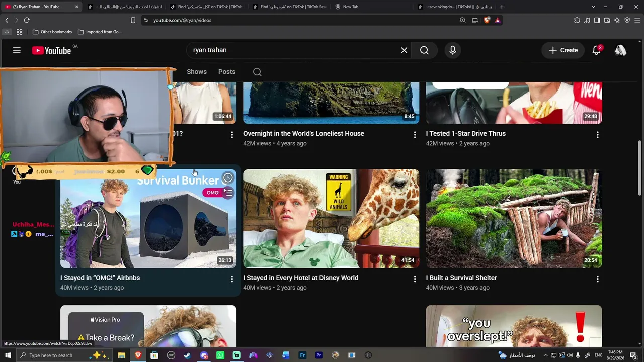Switch to the sevenkingdo TikTok tab

(x=454, y=7)
